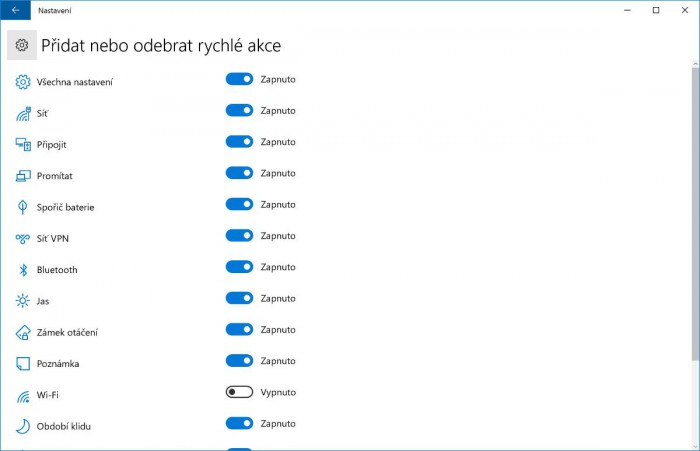
Task: Click the Zámek otáčení label text
Action: 67,332
